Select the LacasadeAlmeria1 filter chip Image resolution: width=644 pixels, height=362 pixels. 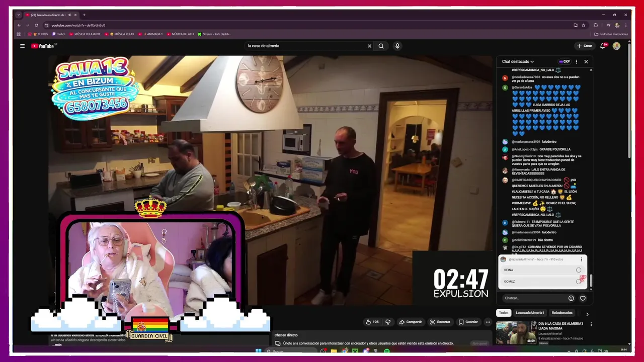click(530, 313)
